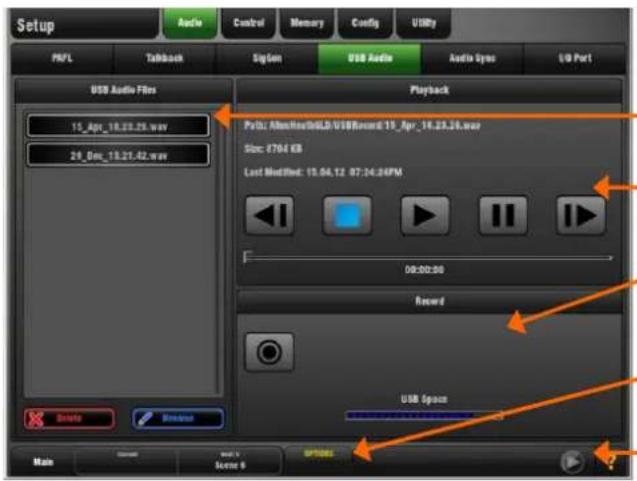Viewport: 637px width, 481px height.
Task: Skip to next track button
Action: [x=581, y=215]
